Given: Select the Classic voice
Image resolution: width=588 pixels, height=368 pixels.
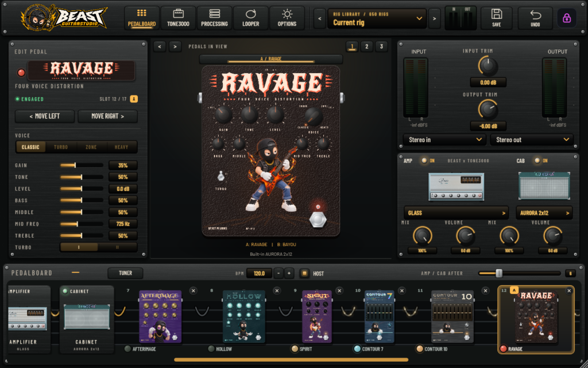Looking at the screenshot, I should tap(30, 147).
